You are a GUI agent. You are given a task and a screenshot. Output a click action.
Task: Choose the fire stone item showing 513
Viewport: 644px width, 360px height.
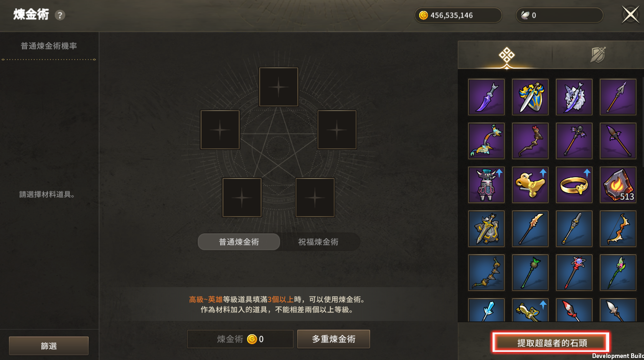[618, 184]
